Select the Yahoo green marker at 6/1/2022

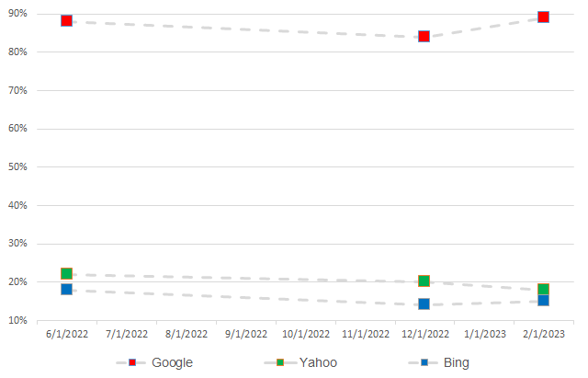66,274
